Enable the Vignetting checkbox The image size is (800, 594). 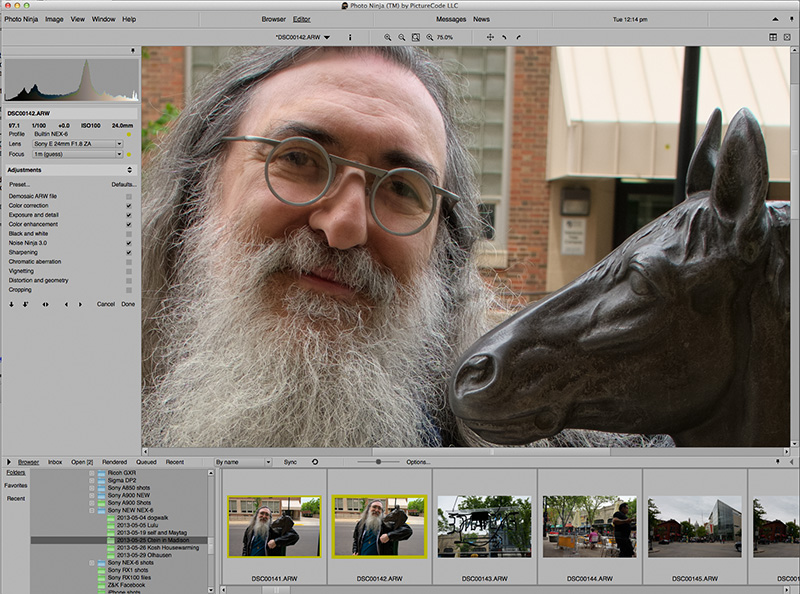click(129, 271)
